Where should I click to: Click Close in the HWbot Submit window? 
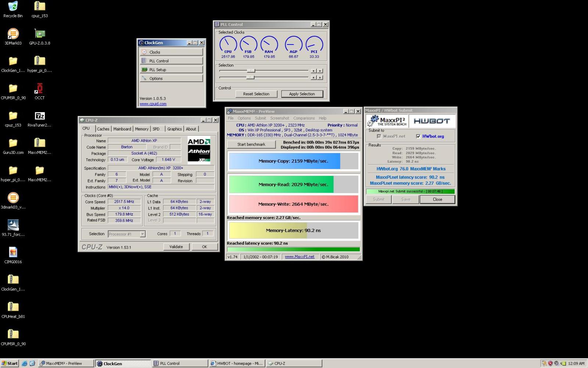pos(437,199)
